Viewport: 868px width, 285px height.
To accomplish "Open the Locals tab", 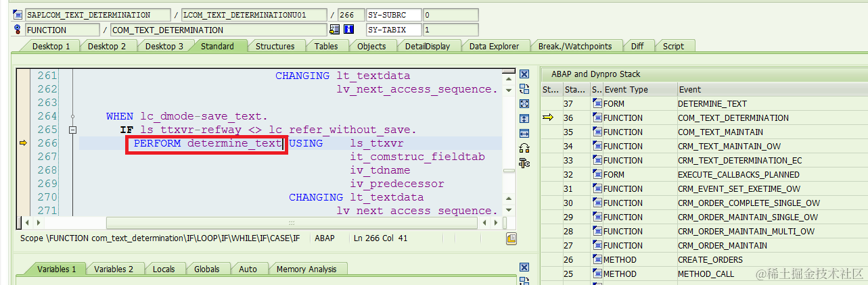I will pyautogui.click(x=164, y=269).
